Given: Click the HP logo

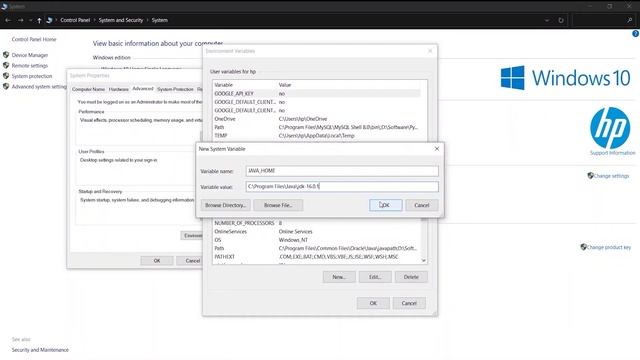Looking at the screenshot, I should pos(610,128).
